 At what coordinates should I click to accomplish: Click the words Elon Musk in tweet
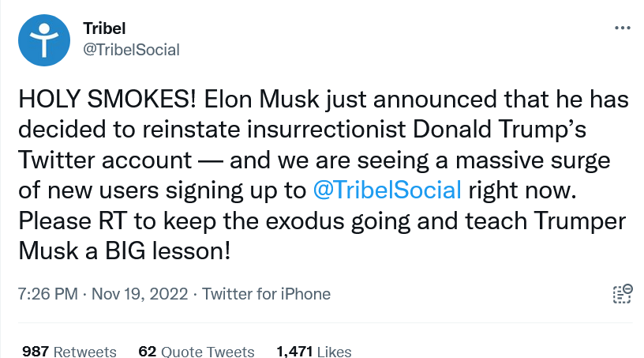point(262,99)
